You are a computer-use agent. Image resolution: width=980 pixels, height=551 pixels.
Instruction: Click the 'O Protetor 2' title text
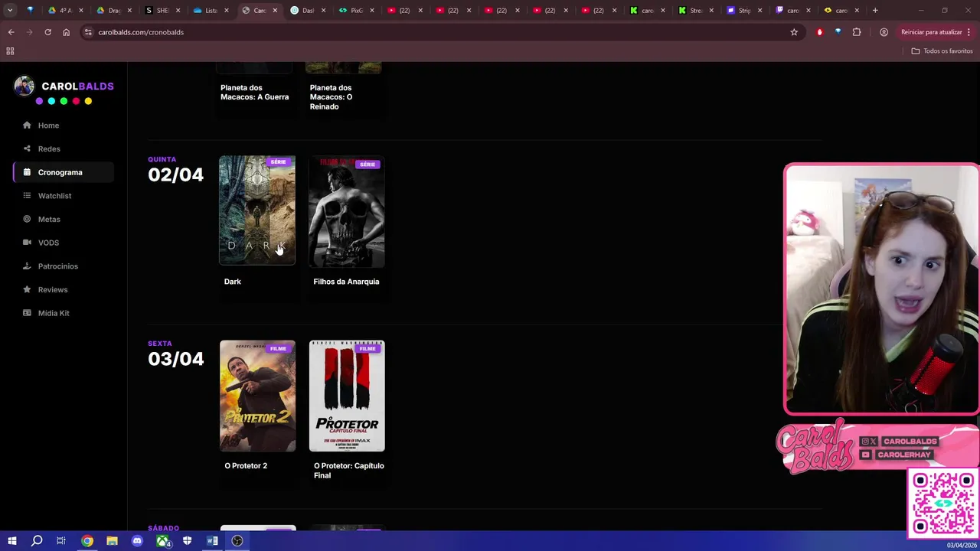(246, 466)
